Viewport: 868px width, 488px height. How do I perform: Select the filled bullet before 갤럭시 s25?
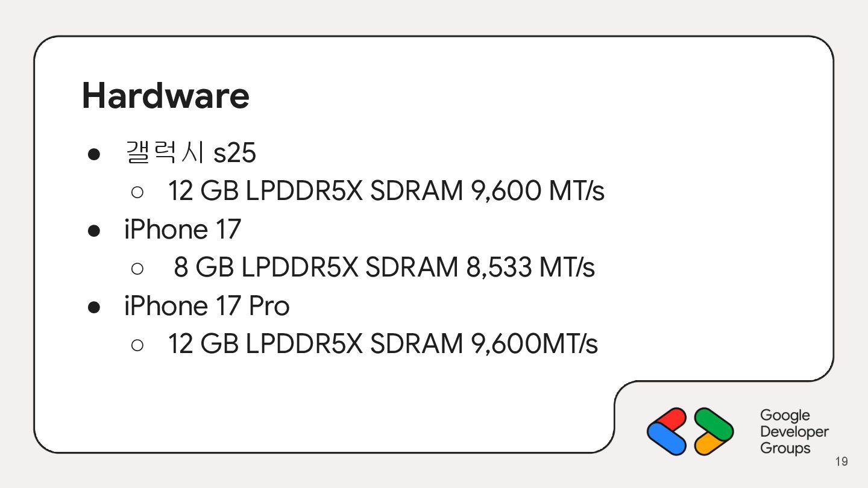coord(93,154)
